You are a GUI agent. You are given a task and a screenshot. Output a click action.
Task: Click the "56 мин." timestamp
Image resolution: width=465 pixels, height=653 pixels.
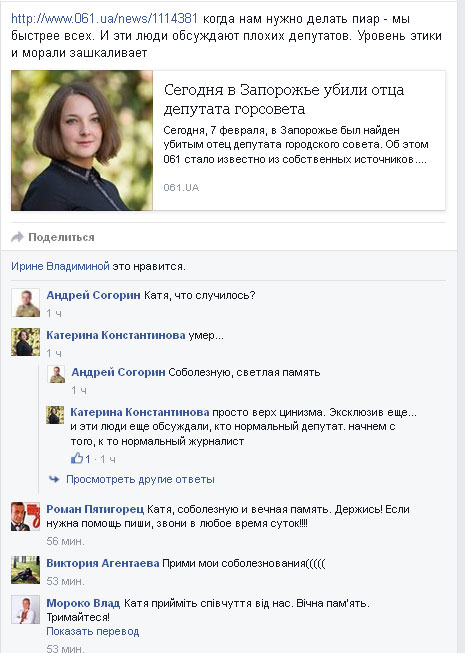(65, 541)
